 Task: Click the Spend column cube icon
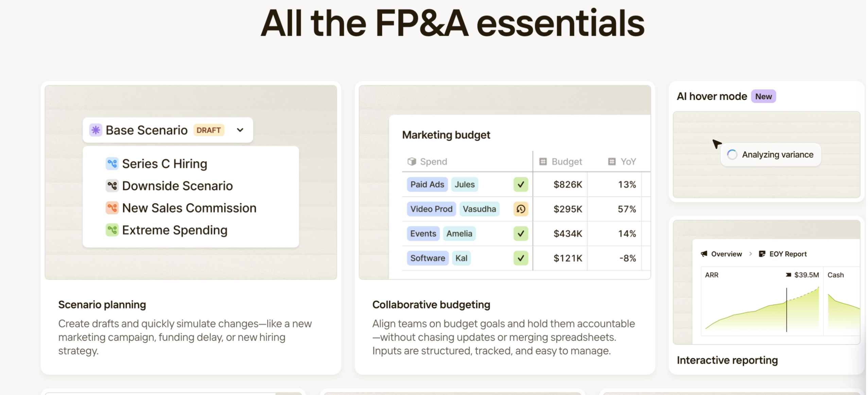click(x=412, y=161)
